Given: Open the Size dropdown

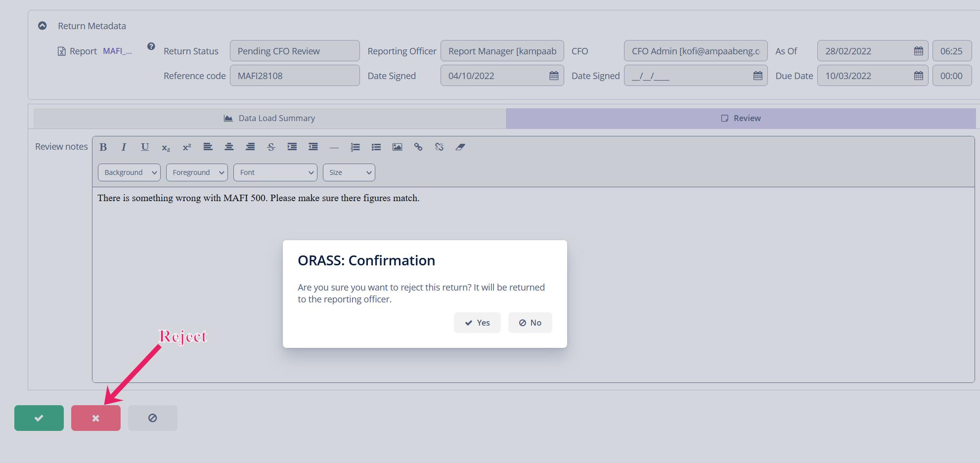Looking at the screenshot, I should [x=349, y=172].
